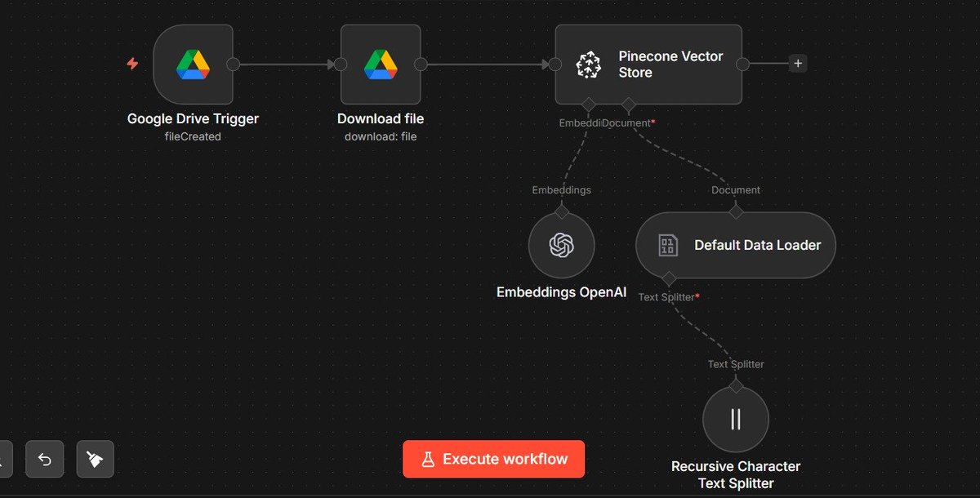Click the Download file output connector
The image size is (980, 498).
click(421, 64)
